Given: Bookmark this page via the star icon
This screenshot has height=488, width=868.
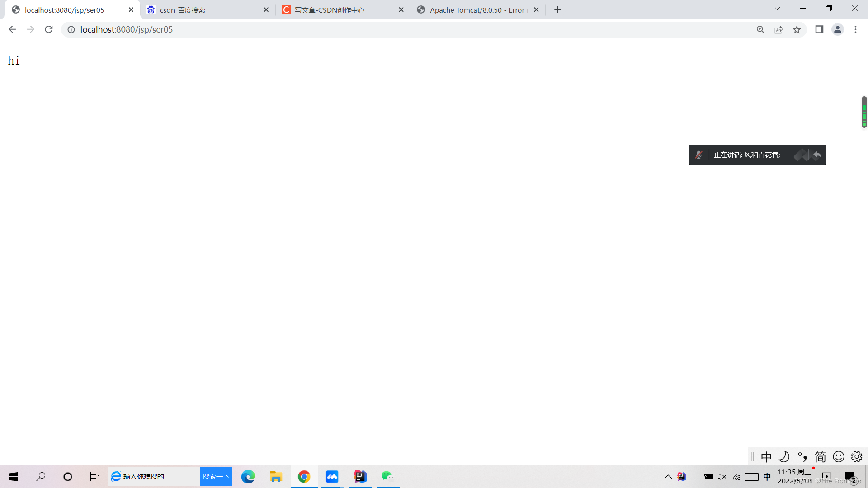Looking at the screenshot, I should [x=797, y=29].
